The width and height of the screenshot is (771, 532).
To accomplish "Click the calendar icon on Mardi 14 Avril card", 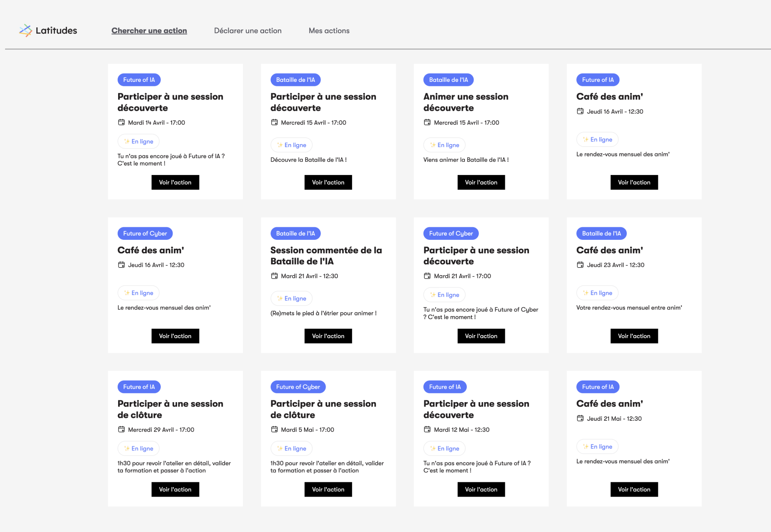I will pyautogui.click(x=121, y=122).
